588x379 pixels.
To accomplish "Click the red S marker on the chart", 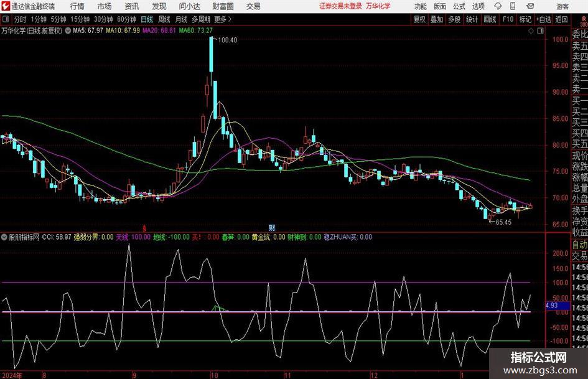I will pos(144,228).
